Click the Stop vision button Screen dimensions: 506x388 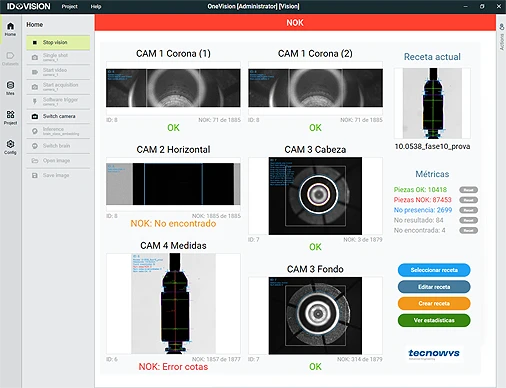pyautogui.click(x=58, y=43)
